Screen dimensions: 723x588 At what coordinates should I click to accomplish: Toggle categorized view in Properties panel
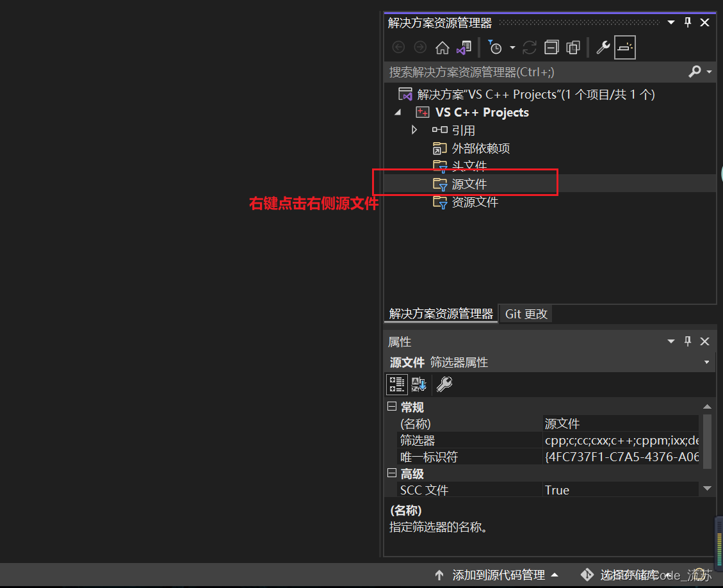pos(396,384)
